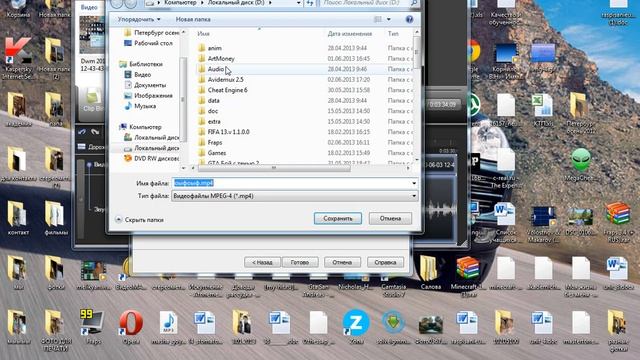Open the Музыка library
Viewport: 640px width, 360px height.
pyautogui.click(x=145, y=106)
